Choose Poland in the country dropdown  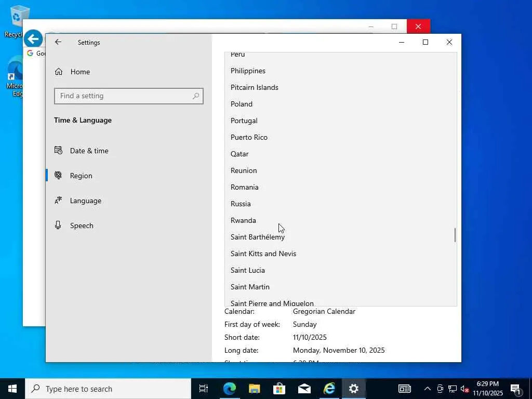[341, 104]
